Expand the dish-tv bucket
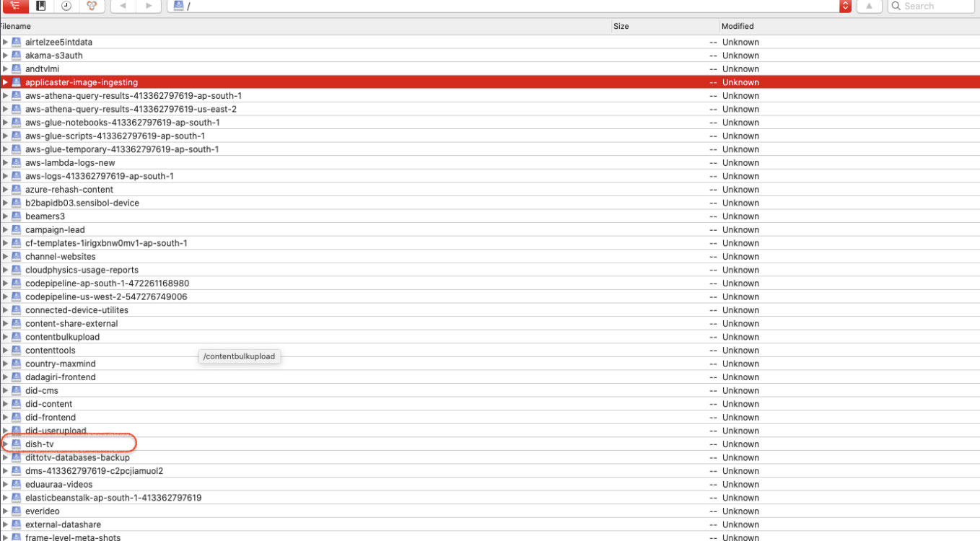The width and height of the screenshot is (980, 541). [5, 444]
